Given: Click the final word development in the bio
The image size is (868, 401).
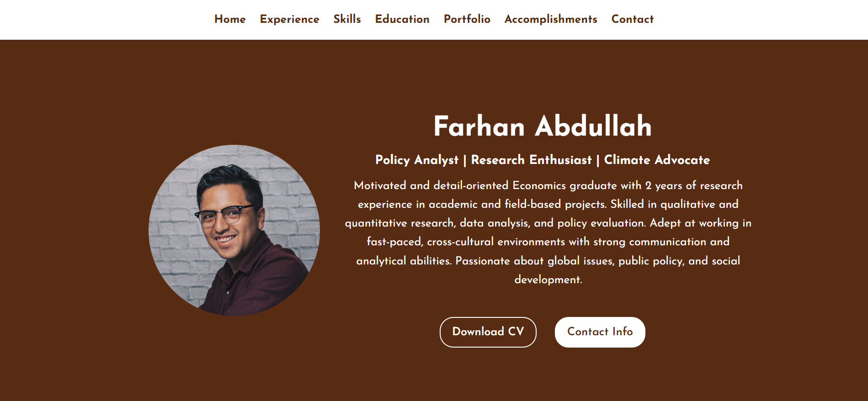Looking at the screenshot, I should [548, 280].
